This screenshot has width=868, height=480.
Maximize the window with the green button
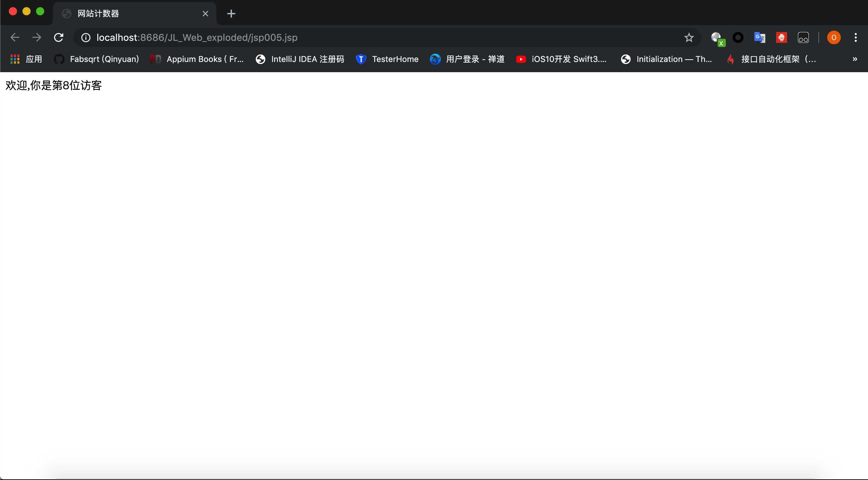click(x=40, y=11)
